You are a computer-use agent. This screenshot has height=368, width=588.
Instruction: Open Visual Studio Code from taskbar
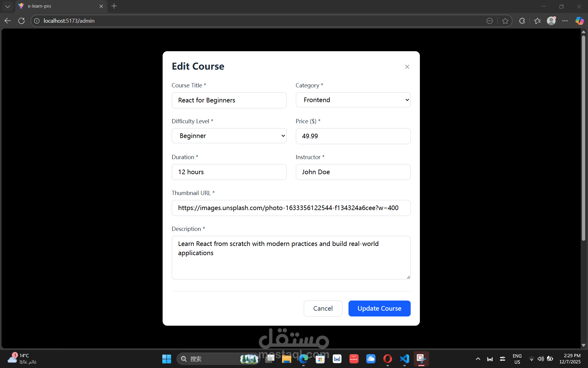pos(404,359)
